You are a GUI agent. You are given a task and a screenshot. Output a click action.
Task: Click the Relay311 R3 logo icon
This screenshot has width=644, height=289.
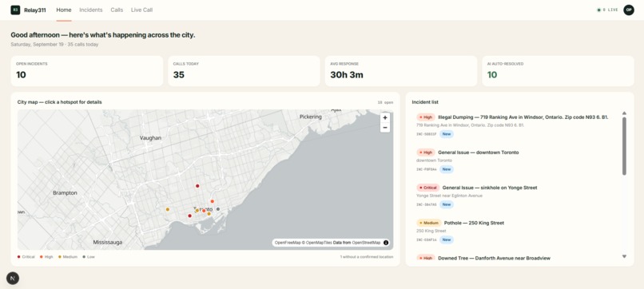(15, 10)
